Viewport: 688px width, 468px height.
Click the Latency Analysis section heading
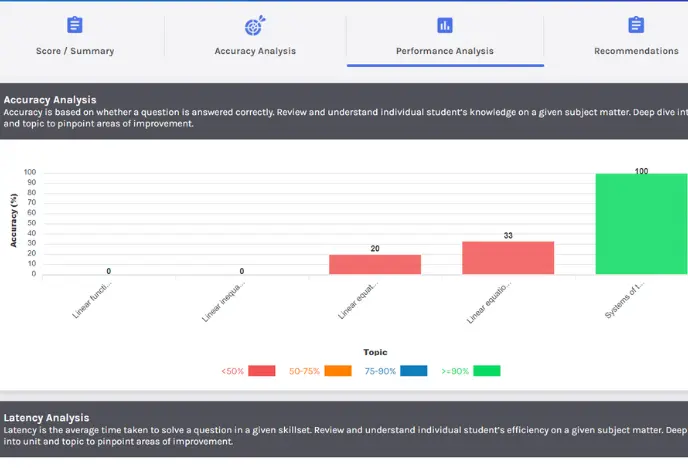[x=47, y=417]
